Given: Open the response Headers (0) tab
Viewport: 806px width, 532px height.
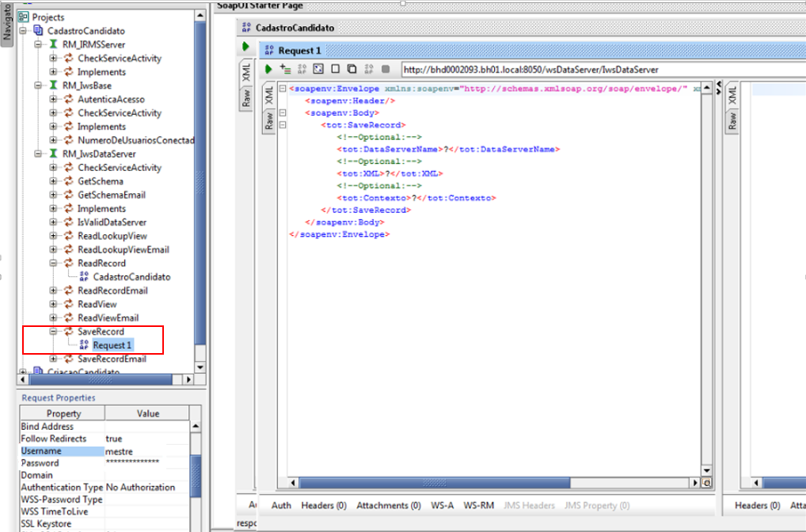Looking at the screenshot, I should click(x=757, y=505).
